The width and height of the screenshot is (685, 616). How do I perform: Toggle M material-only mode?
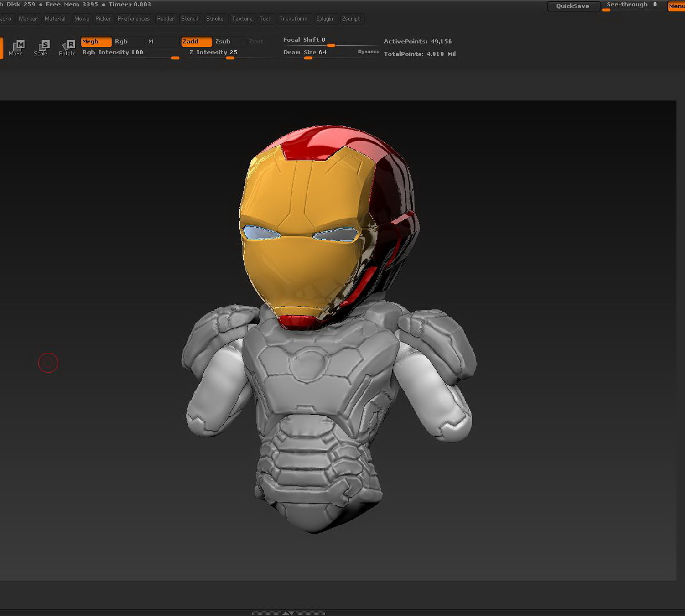(163, 42)
